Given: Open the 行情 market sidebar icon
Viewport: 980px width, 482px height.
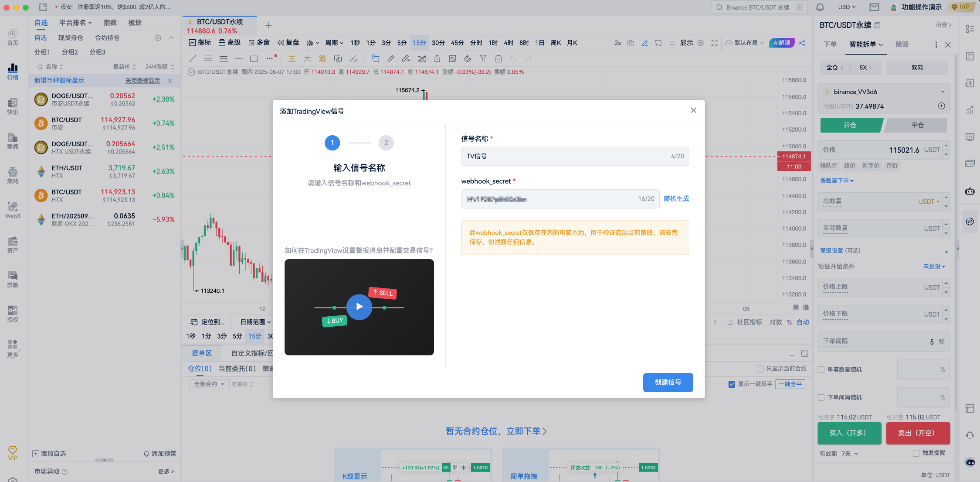Looking at the screenshot, I should point(13,72).
